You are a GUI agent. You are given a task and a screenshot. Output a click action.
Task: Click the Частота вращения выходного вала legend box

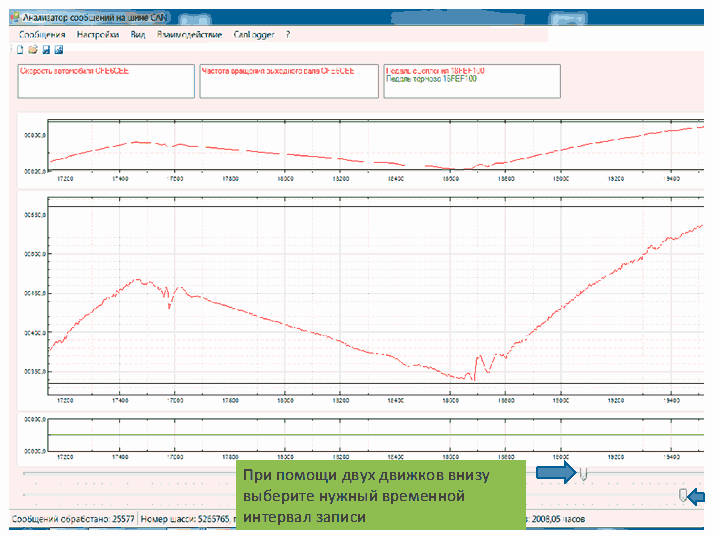(x=288, y=81)
